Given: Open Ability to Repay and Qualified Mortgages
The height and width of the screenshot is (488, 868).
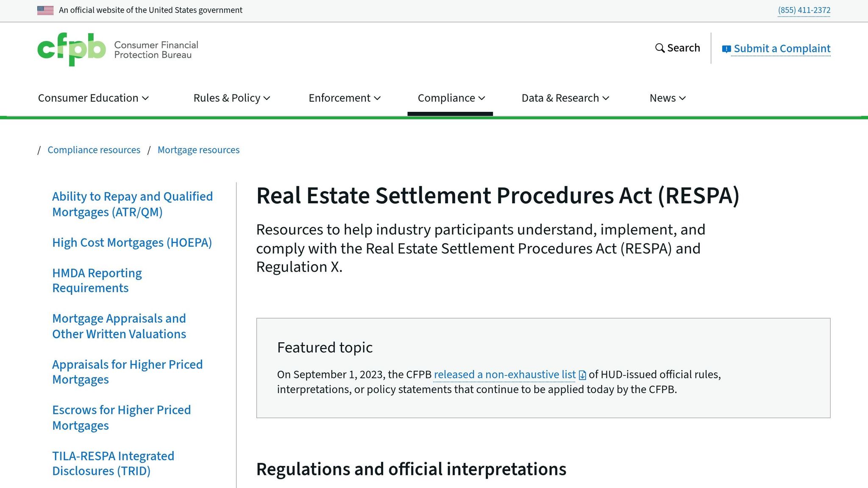Looking at the screenshot, I should point(132,204).
